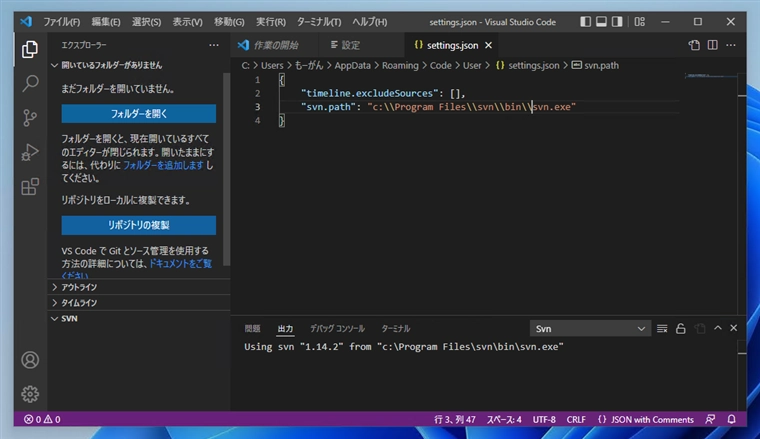Click the Roaming breadcrumb segment
The width and height of the screenshot is (760, 439).
pos(400,65)
